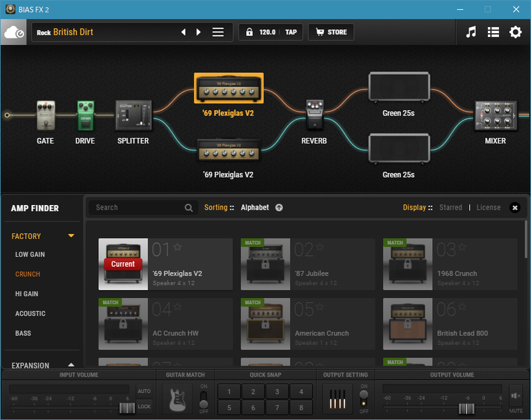
Task: Choose the '87 Jubilee amp card
Action: (x=308, y=264)
